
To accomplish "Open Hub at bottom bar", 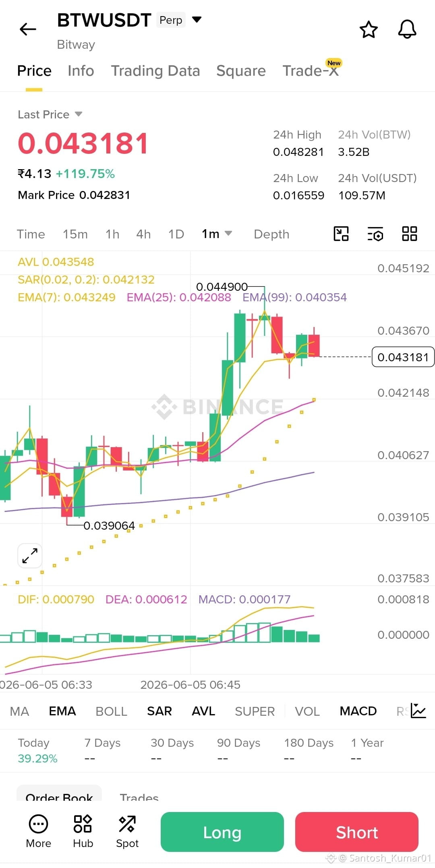I will (x=83, y=831).
